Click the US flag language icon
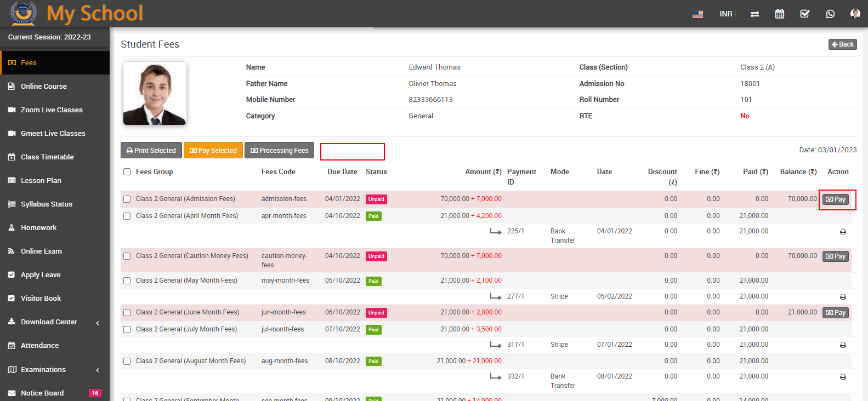This screenshot has height=401, width=868. [697, 14]
